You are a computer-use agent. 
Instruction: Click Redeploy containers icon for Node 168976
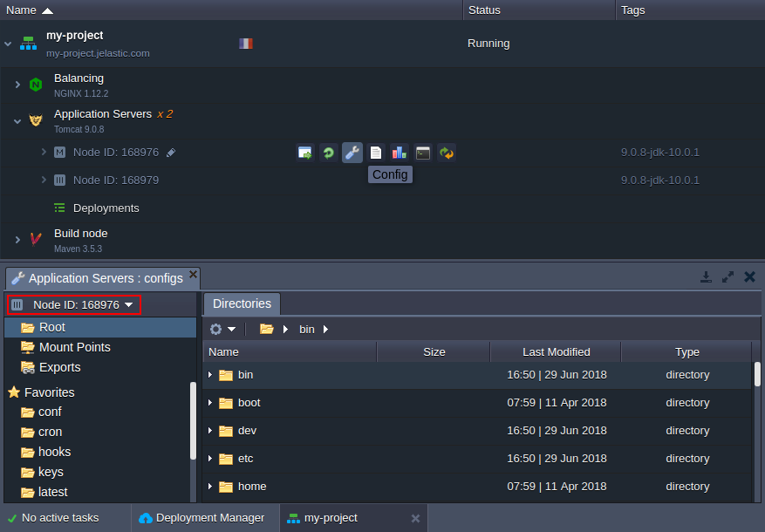point(447,153)
